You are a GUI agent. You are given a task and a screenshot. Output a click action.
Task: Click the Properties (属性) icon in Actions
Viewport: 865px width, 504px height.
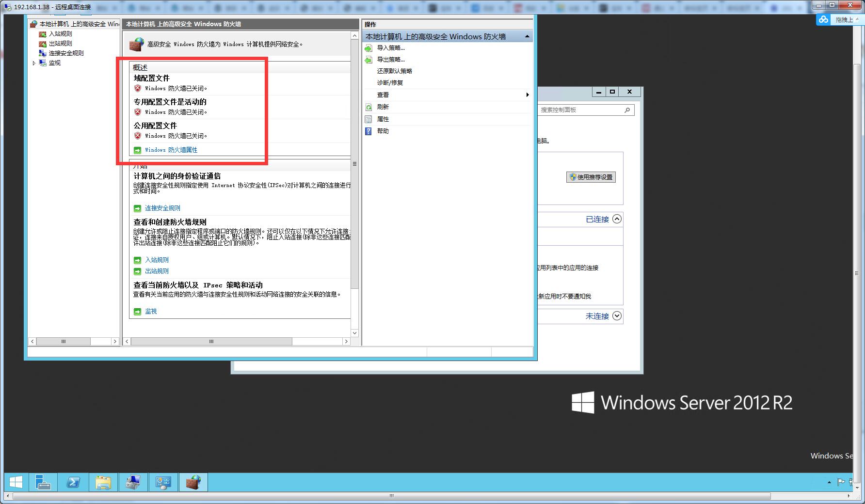368,119
